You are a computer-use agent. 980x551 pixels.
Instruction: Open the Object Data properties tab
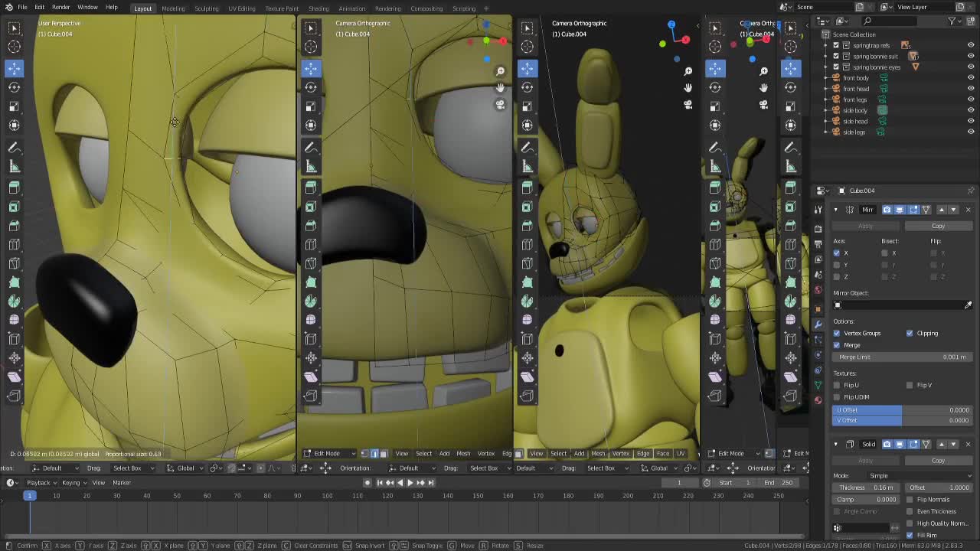pos(818,384)
